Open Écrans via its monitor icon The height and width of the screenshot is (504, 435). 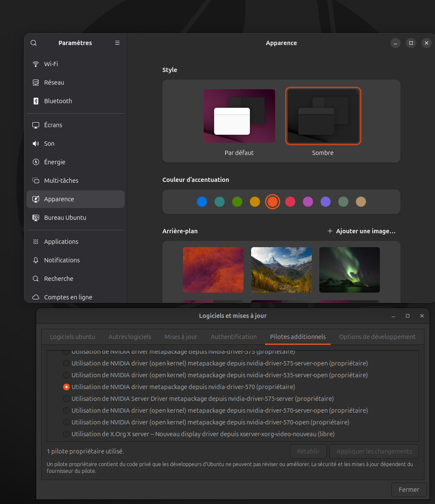(x=36, y=125)
